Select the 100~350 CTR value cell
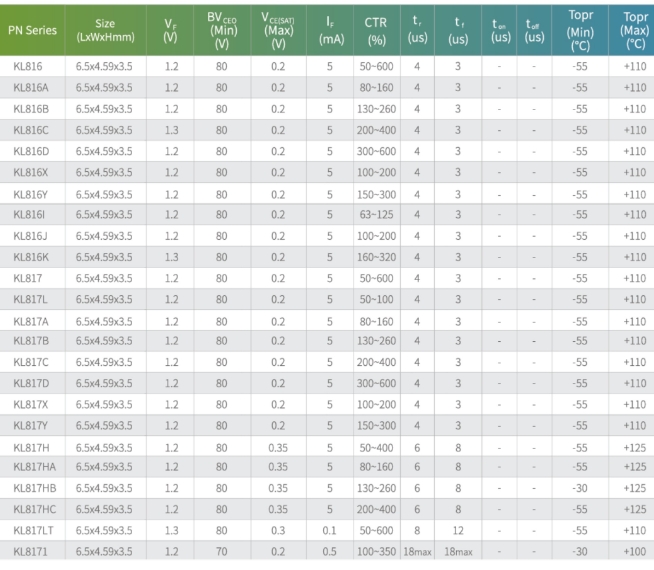Image resolution: width=654 pixels, height=570 pixels. point(376,551)
